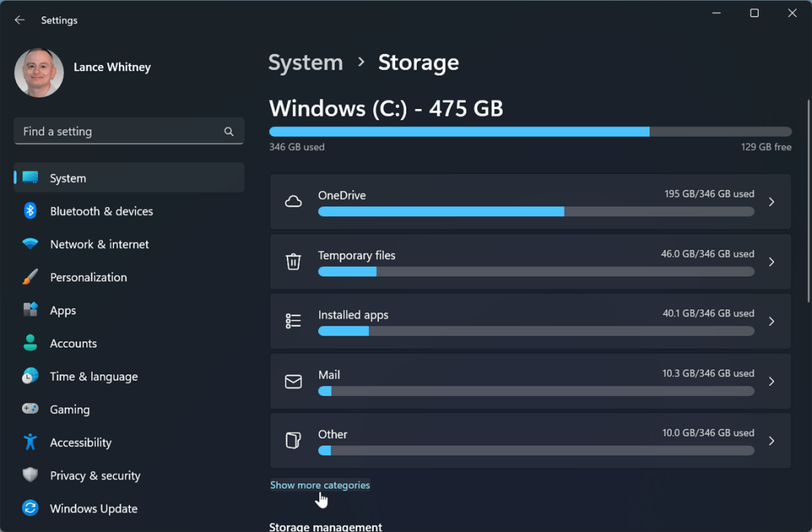Click the Personalization paintbrush icon
The height and width of the screenshot is (532, 812).
(30, 277)
